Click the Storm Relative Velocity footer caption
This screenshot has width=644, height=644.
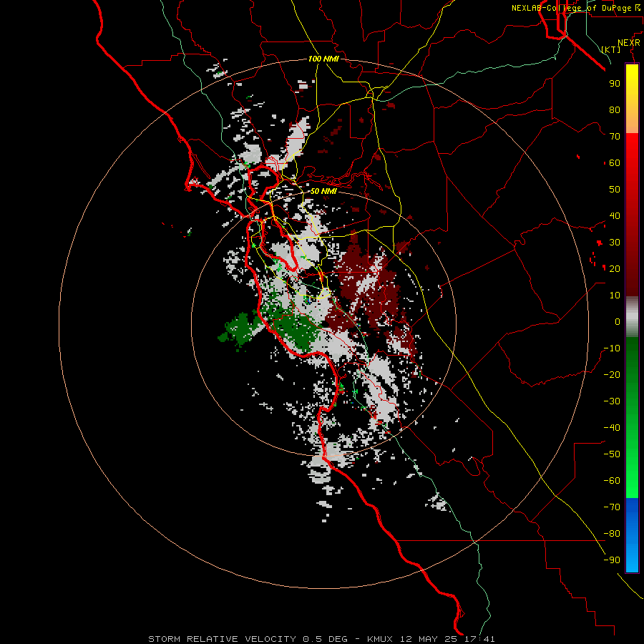[321, 639]
